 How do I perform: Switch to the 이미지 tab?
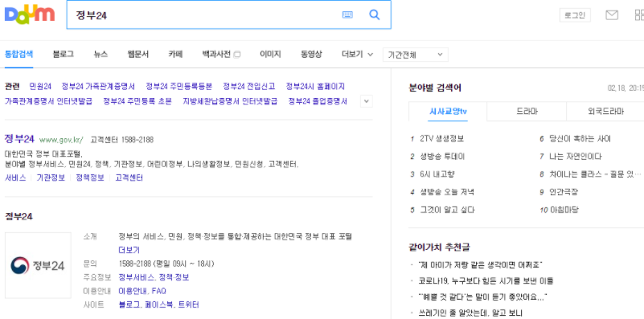point(270,54)
